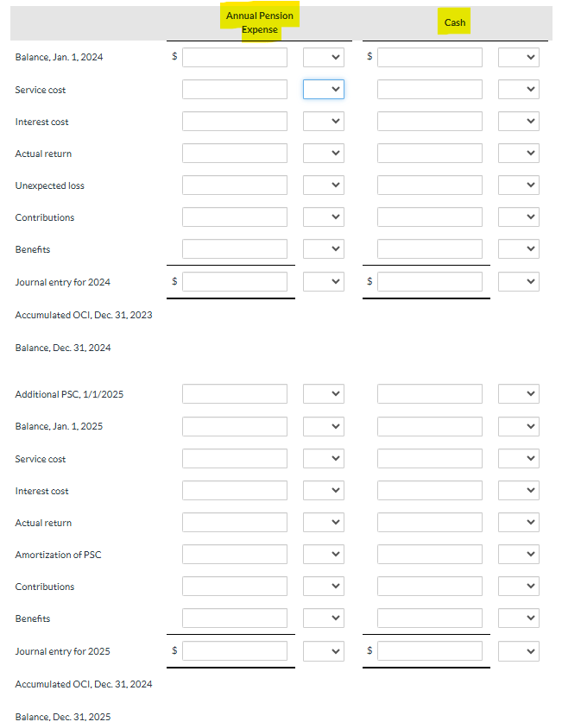Screen dimensions: 562x728
Task: Click Cash field for 2024 Actual return
Action: click(x=430, y=154)
